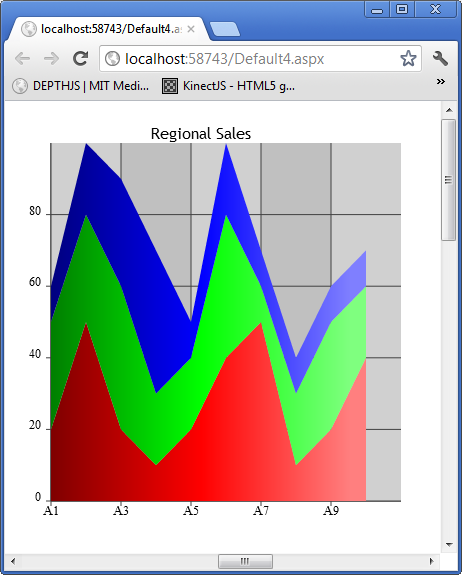Open the DEPTHJS | MIT Medi... bookmark

coord(81,86)
